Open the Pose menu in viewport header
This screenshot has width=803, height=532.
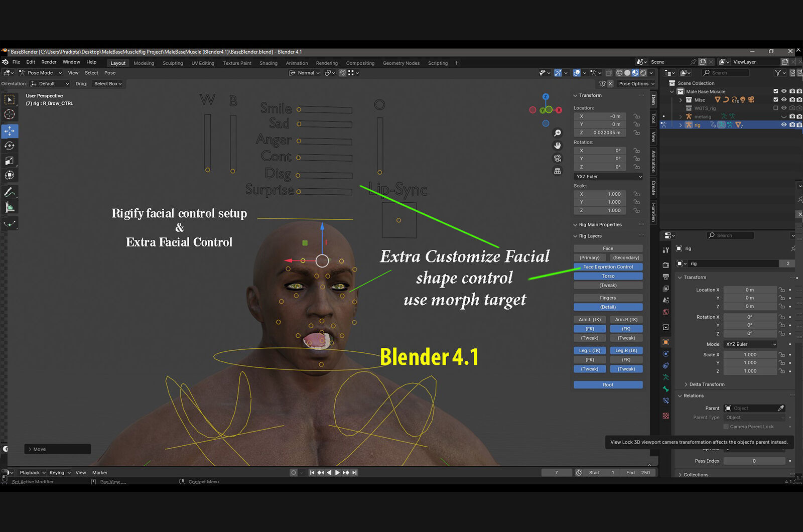coord(110,73)
